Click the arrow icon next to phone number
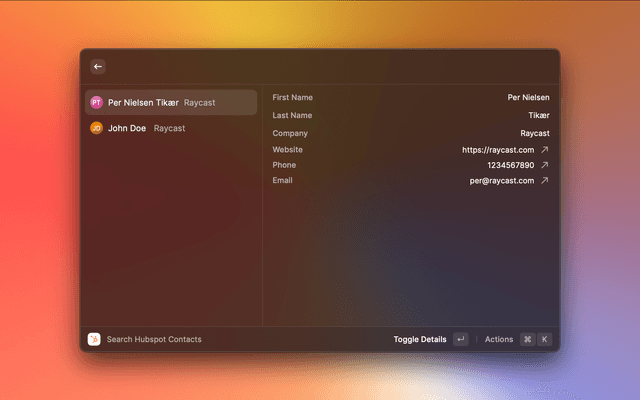The height and width of the screenshot is (400, 640). [x=545, y=165]
